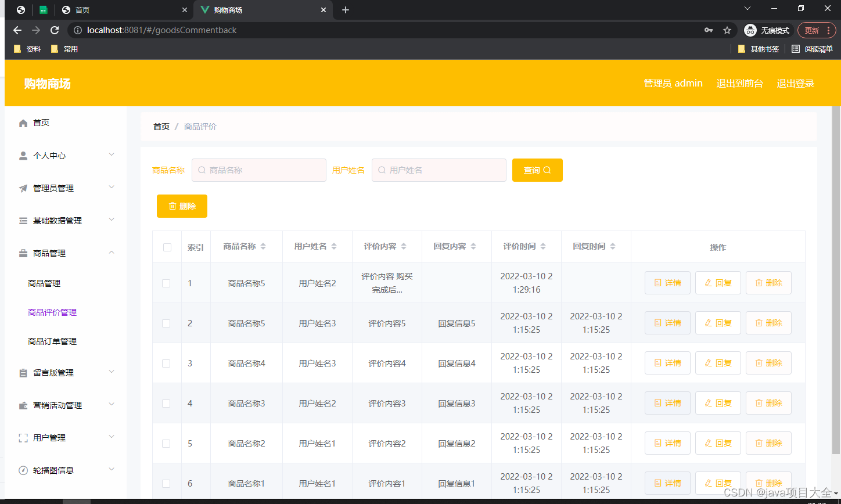
Task: Collapse the 商品管理 submenu arrow
Action: coord(112,252)
